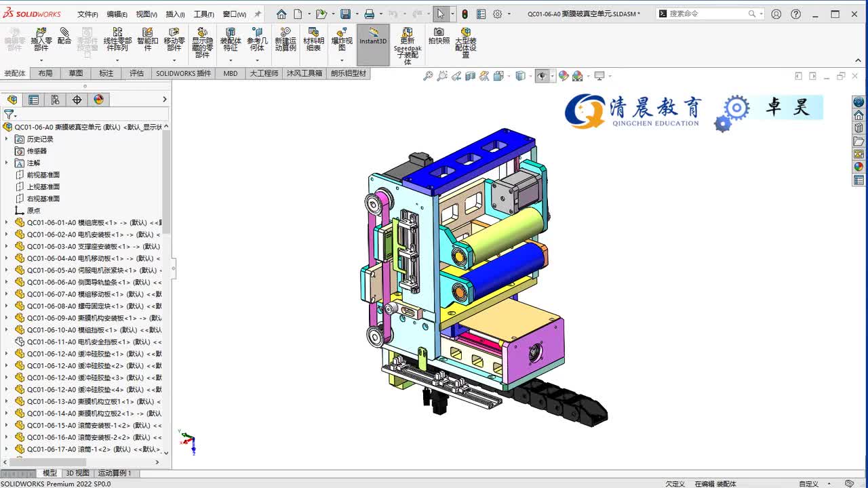Open the 文件(F) menu
The height and width of the screenshot is (488, 868).
(x=87, y=14)
